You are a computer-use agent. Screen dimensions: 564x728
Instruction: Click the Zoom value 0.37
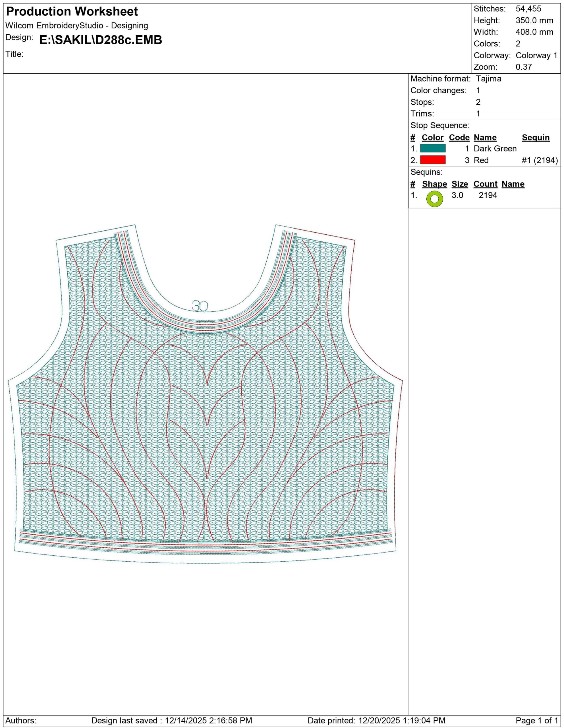coord(523,67)
